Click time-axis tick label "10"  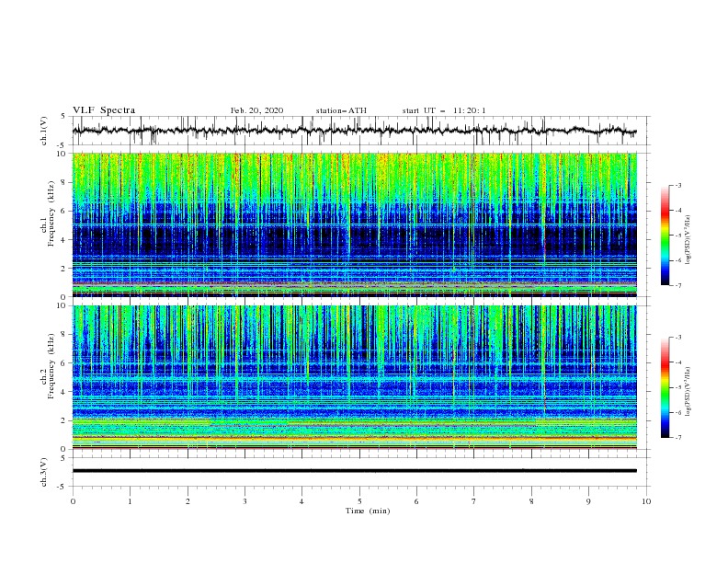646,501
